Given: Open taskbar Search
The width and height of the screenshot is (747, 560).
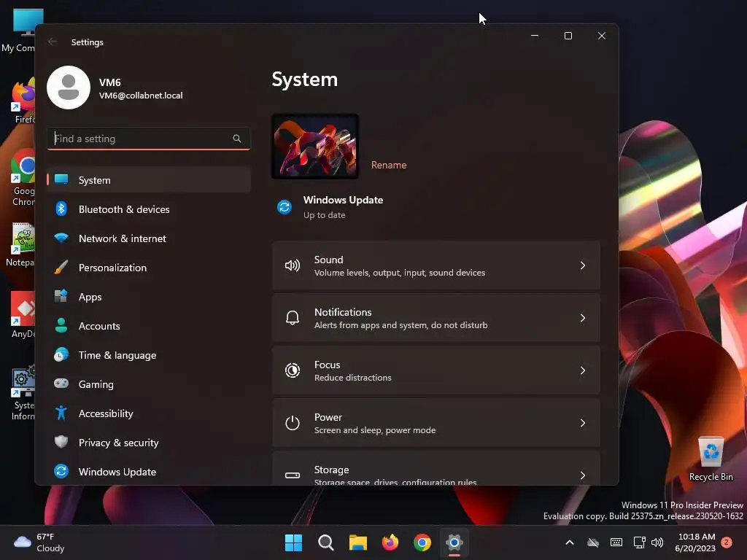Looking at the screenshot, I should click(326, 542).
